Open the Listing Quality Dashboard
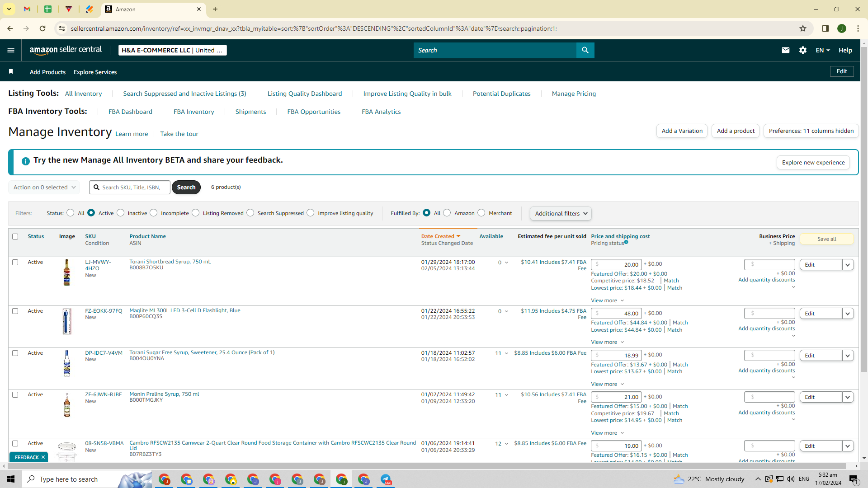The height and width of the screenshot is (488, 868). pos(305,94)
